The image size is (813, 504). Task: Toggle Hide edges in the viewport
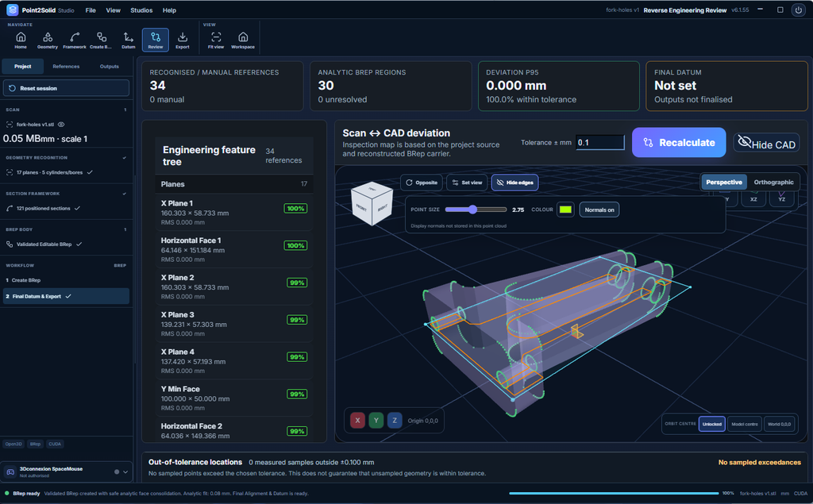pos(514,183)
